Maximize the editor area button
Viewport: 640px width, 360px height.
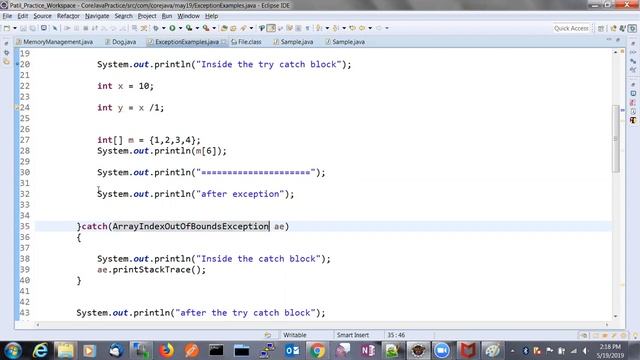(618, 40)
